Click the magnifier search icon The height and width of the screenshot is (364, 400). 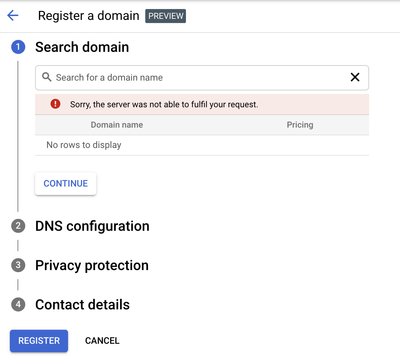point(47,77)
